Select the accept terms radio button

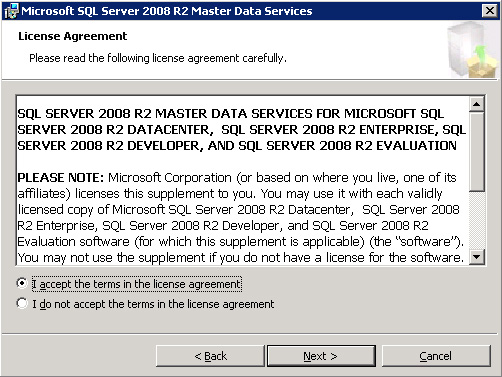22,283
